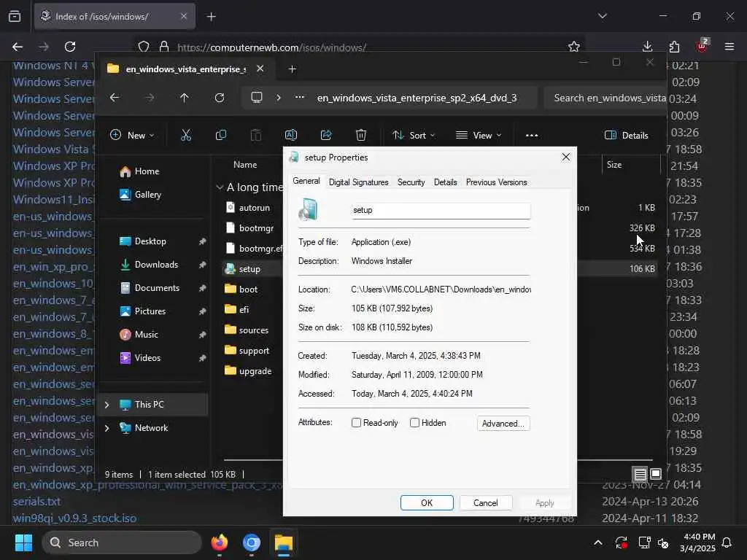This screenshot has height=560, width=747.
Task: Enable the Hidden attribute checkbox
Action: (414, 422)
